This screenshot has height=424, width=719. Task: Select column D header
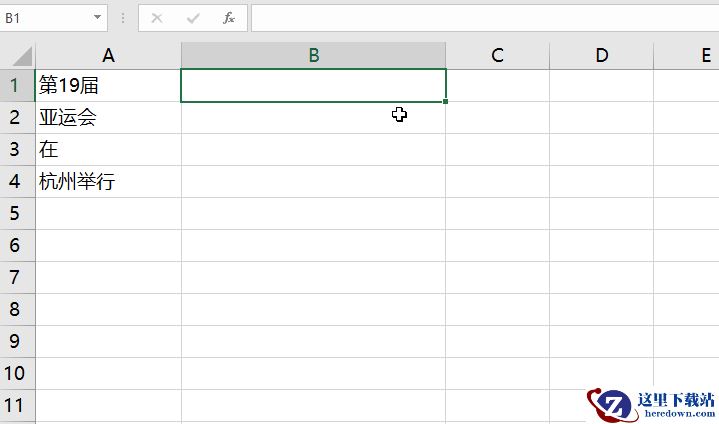[x=602, y=55]
